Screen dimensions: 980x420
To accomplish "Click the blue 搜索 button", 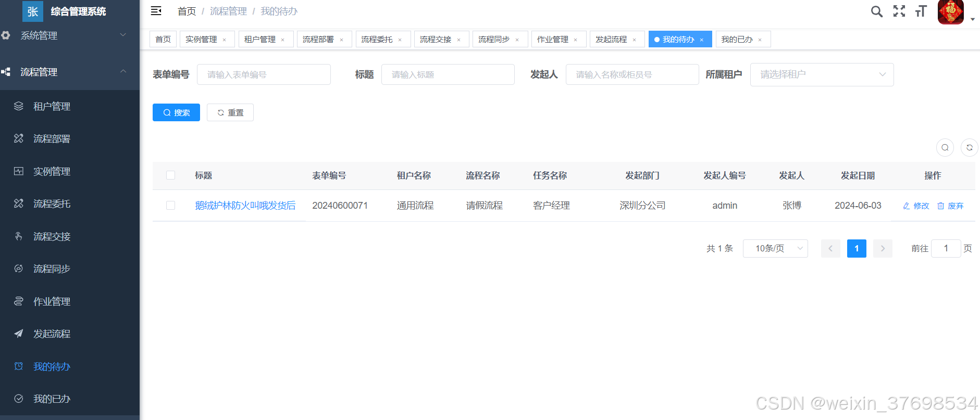I will (176, 112).
